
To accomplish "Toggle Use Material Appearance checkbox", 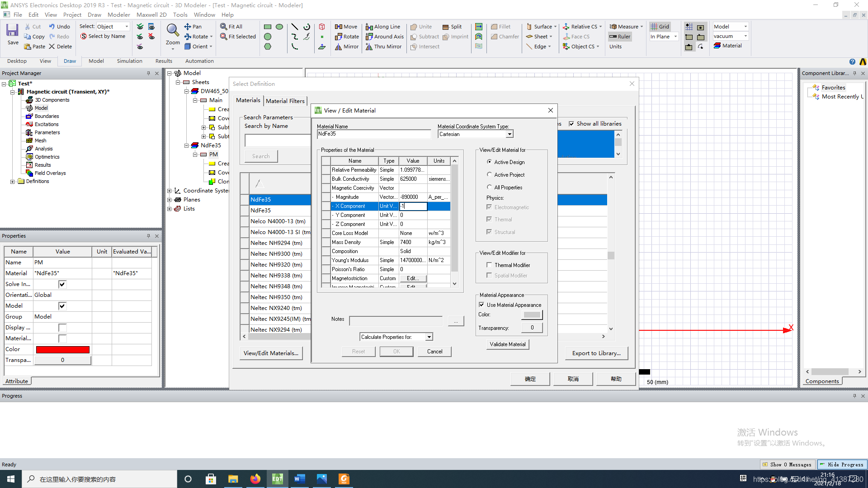I will point(481,305).
